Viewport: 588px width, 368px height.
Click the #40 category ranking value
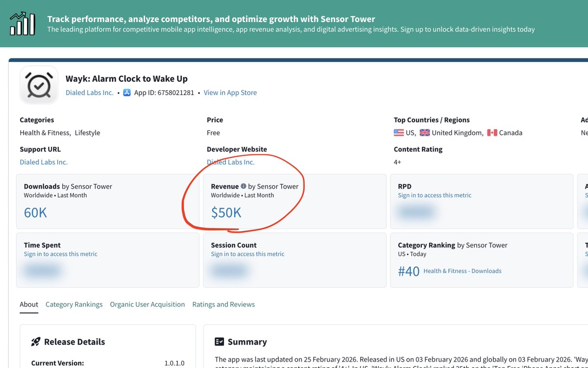pos(409,271)
